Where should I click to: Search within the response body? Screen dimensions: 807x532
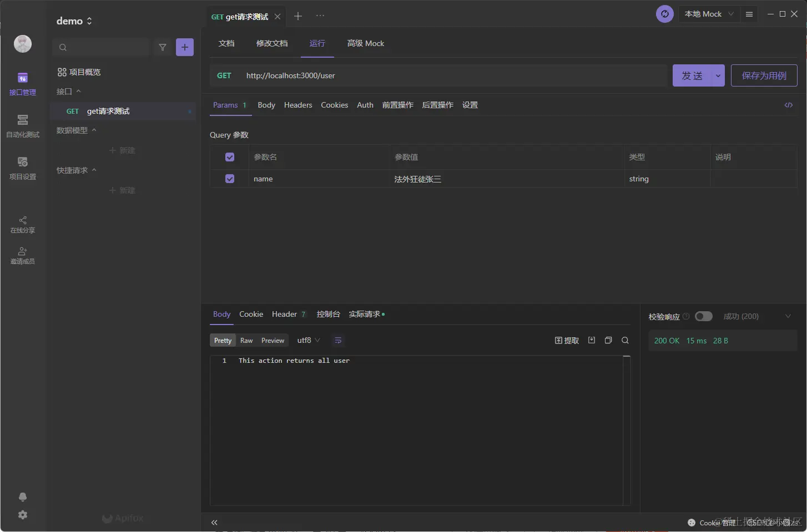pyautogui.click(x=625, y=341)
